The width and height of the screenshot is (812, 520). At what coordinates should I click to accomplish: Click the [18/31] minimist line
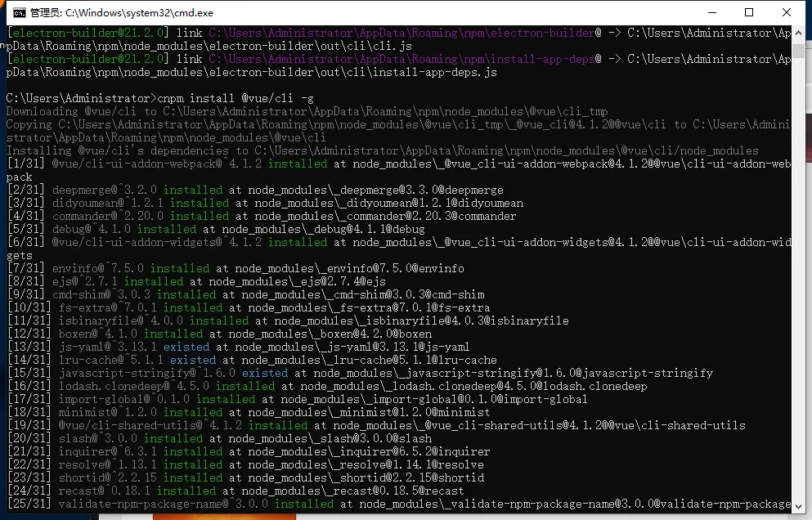(x=248, y=412)
